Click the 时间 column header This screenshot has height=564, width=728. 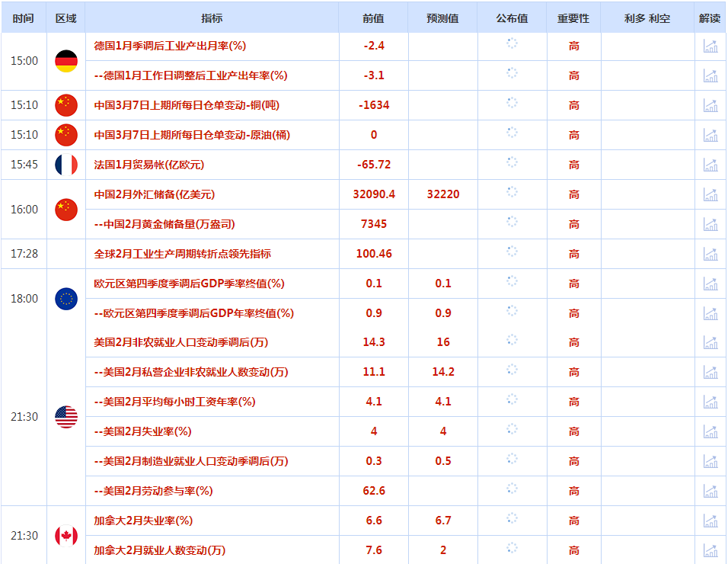tap(23, 18)
